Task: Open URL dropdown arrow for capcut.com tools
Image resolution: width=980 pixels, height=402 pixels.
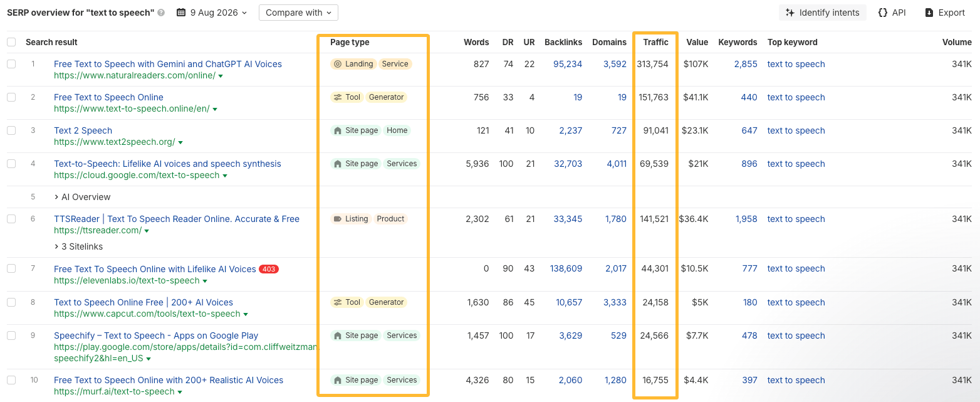Action: click(x=246, y=314)
